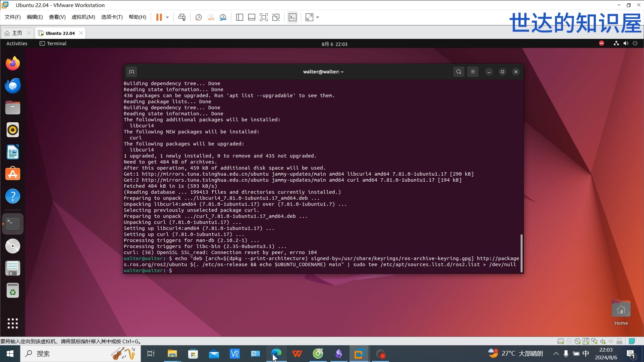
Task: Open the 编辑(E) menu
Action: [35, 17]
